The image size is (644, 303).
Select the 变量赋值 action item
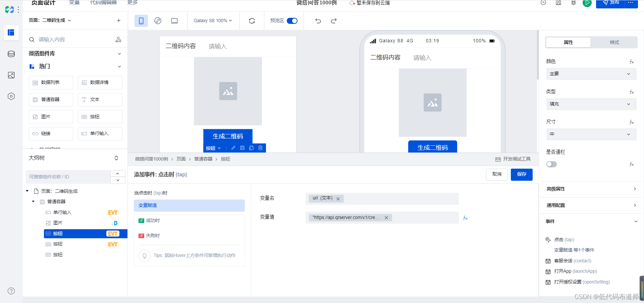pyautogui.click(x=189, y=206)
